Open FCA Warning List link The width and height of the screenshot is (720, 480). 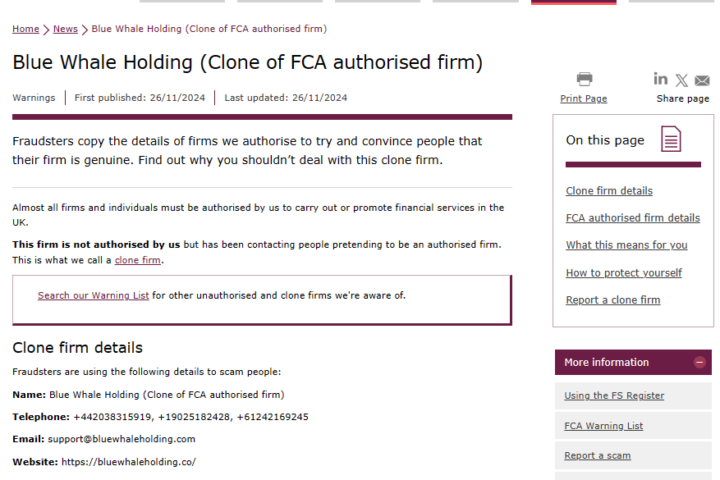(603, 426)
